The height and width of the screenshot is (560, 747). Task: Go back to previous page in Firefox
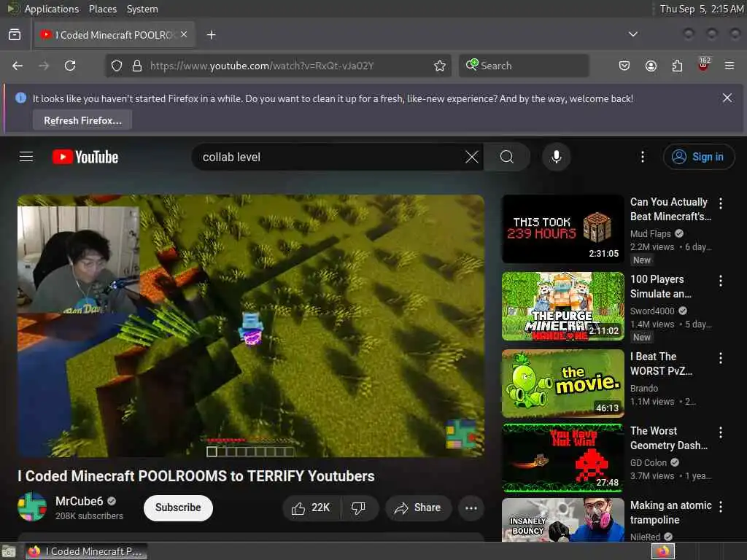[18, 66]
